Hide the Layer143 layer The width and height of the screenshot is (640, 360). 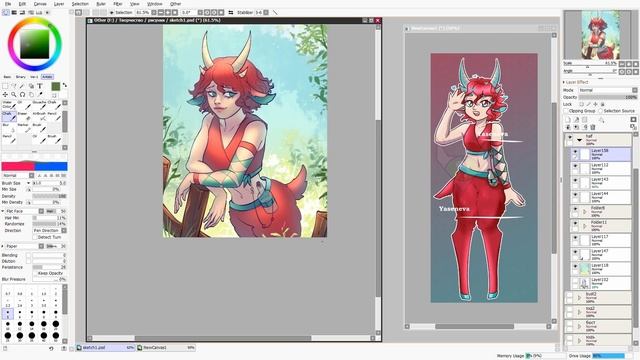(x=575, y=180)
